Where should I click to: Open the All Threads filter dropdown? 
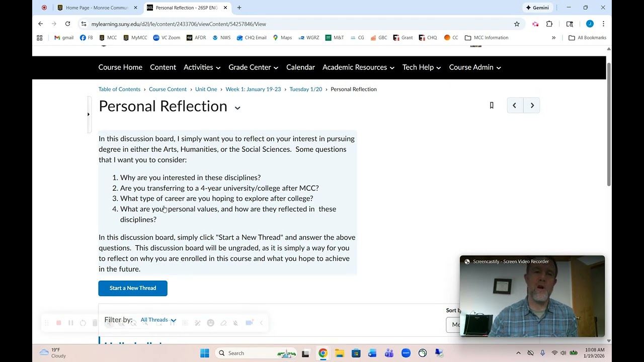[158, 320]
